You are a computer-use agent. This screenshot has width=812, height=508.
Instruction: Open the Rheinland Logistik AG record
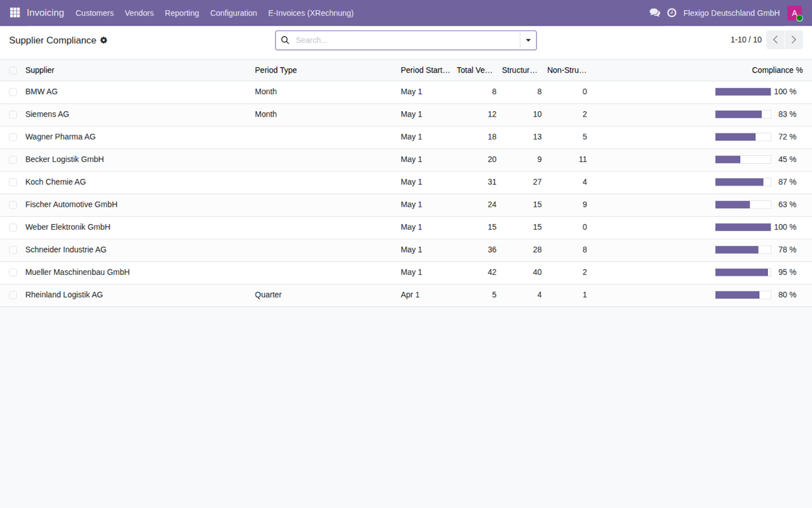pos(64,295)
